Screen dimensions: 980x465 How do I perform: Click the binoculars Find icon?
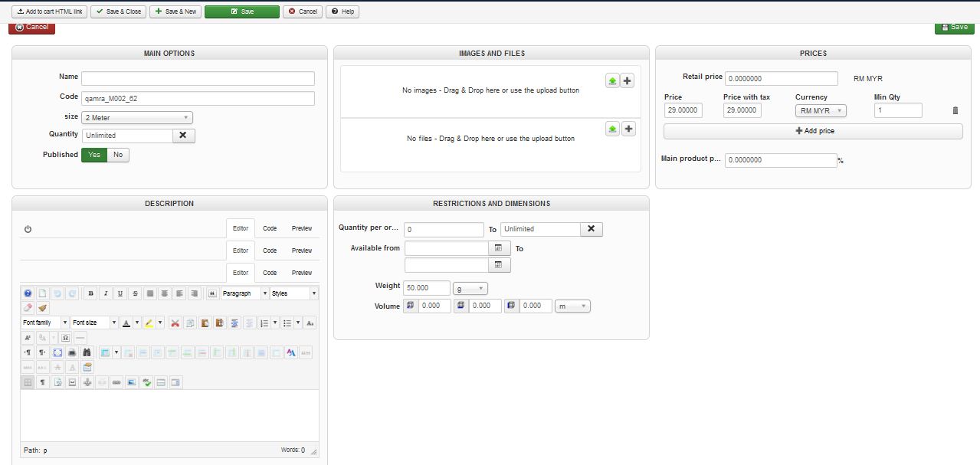(87, 352)
